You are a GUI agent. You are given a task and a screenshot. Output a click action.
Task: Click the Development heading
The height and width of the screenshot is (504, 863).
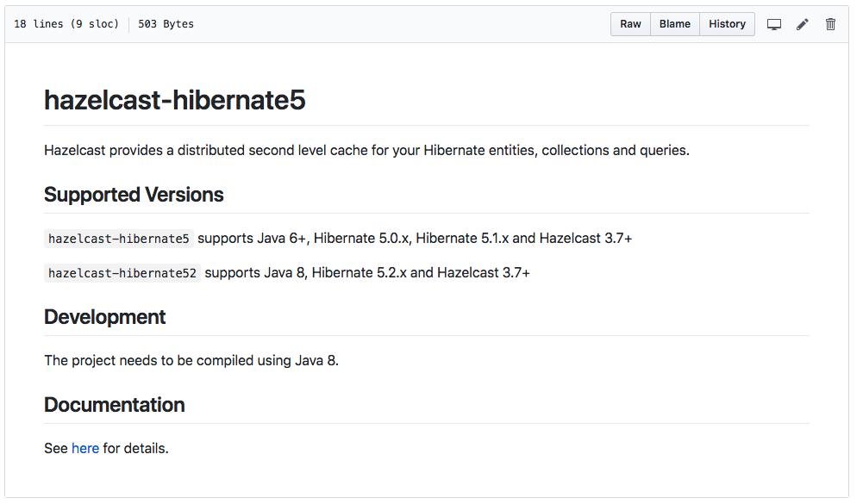click(105, 317)
